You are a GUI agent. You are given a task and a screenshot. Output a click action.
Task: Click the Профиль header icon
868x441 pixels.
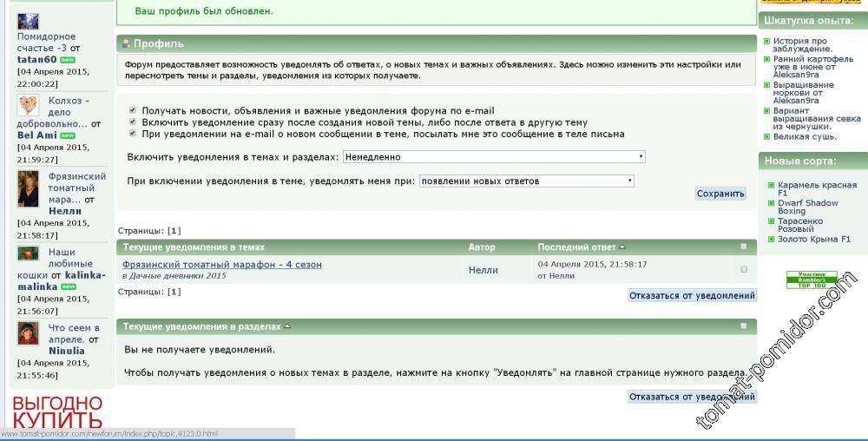[x=126, y=43]
